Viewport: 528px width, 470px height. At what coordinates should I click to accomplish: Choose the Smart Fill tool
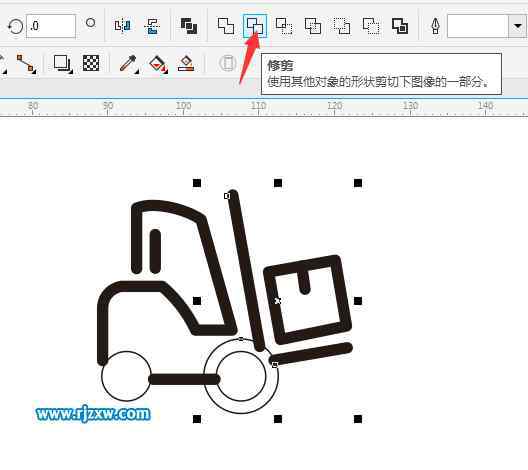[x=186, y=63]
